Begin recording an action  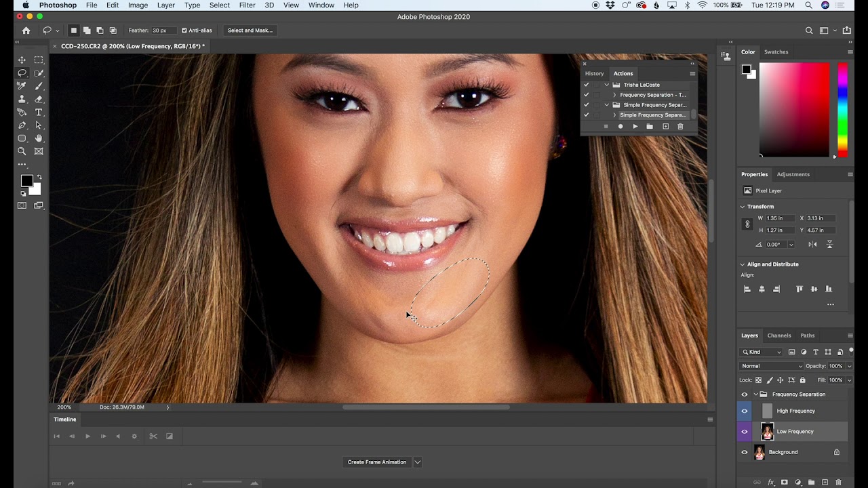point(620,127)
